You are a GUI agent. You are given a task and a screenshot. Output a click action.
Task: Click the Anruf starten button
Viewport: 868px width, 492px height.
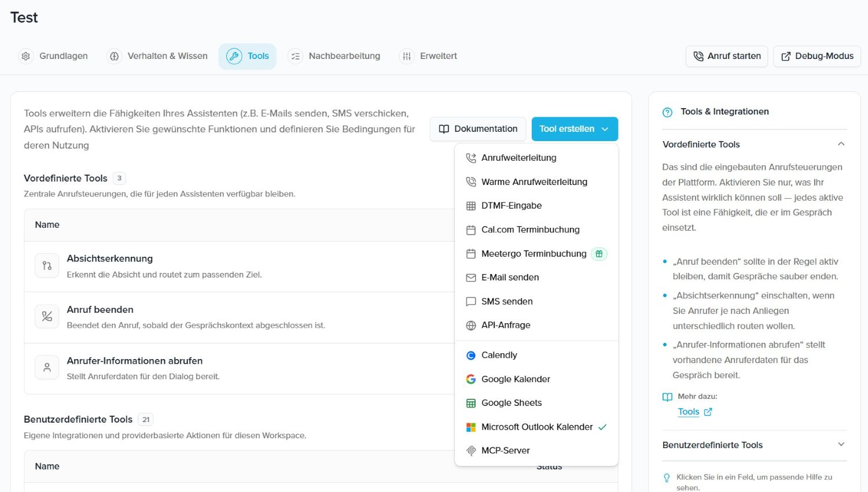727,56
